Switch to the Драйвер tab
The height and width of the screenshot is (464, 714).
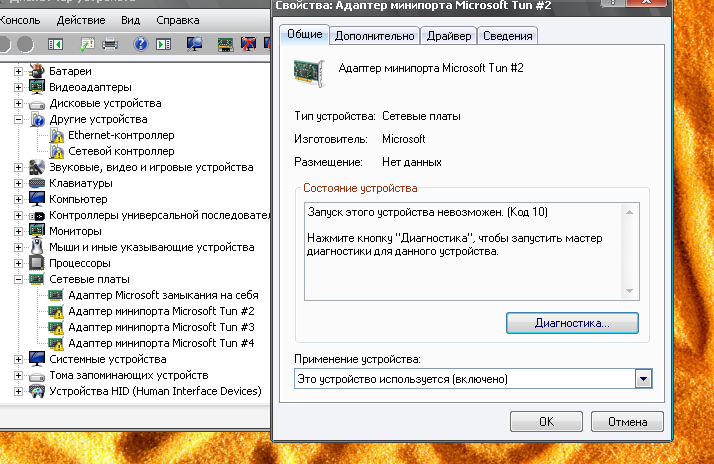[449, 36]
